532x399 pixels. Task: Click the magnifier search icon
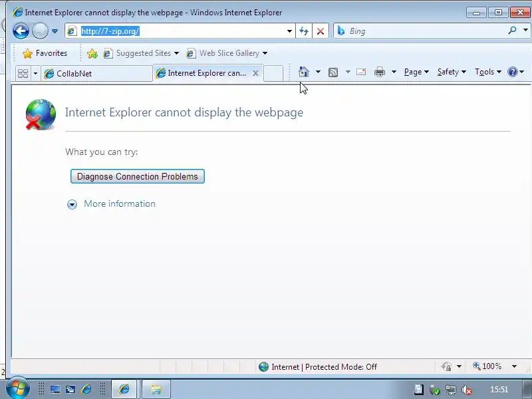click(512, 31)
